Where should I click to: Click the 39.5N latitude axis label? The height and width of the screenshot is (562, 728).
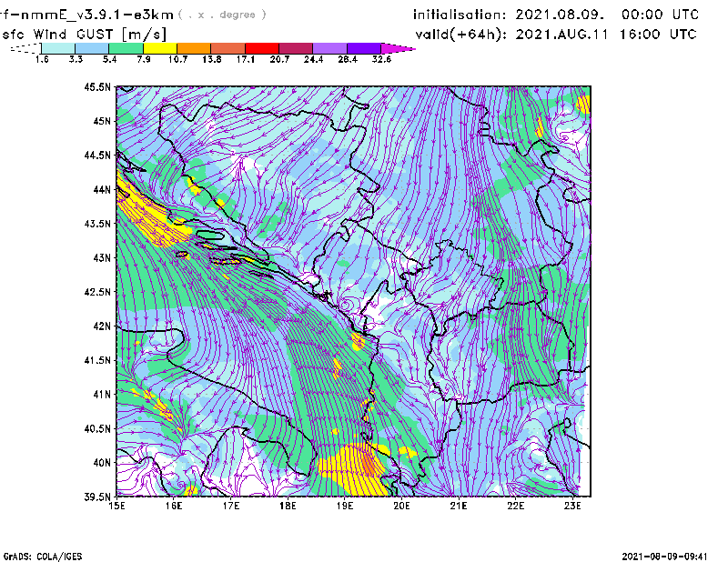click(97, 497)
